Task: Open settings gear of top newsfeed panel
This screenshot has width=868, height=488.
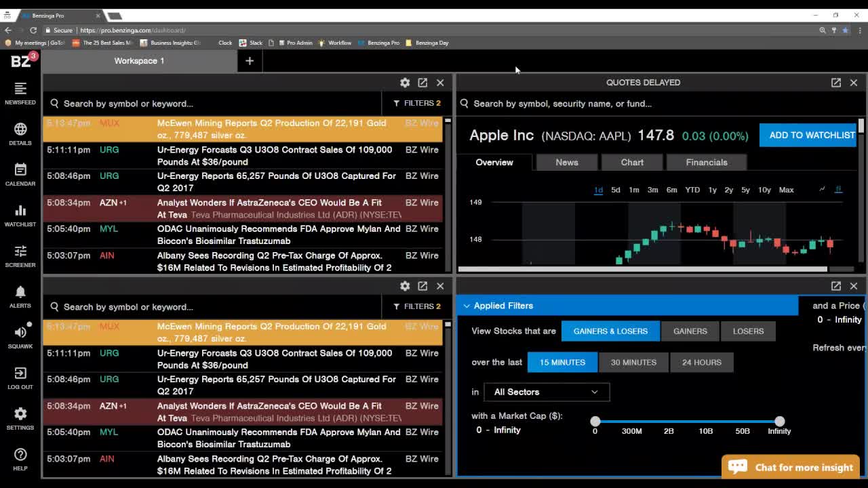Action: pyautogui.click(x=405, y=83)
